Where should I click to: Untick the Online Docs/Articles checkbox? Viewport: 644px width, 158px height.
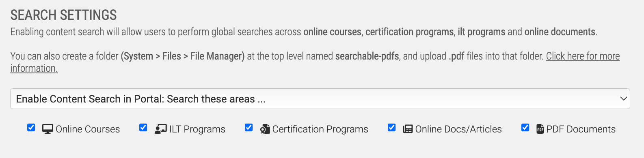click(391, 128)
